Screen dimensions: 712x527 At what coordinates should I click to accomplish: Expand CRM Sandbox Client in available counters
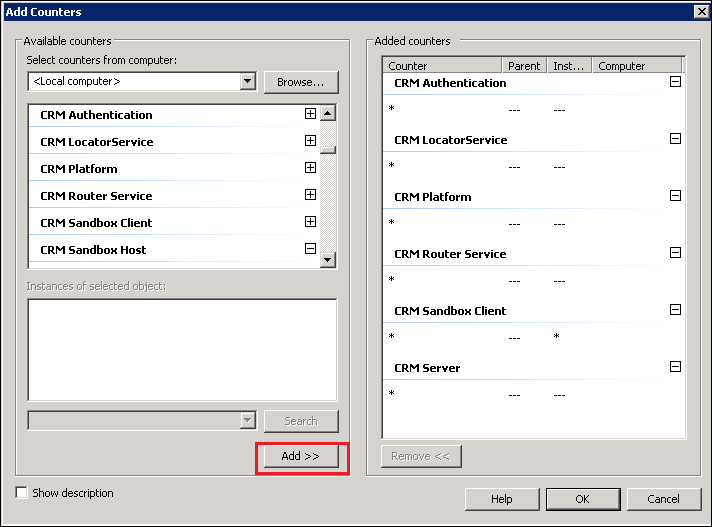tap(310, 222)
